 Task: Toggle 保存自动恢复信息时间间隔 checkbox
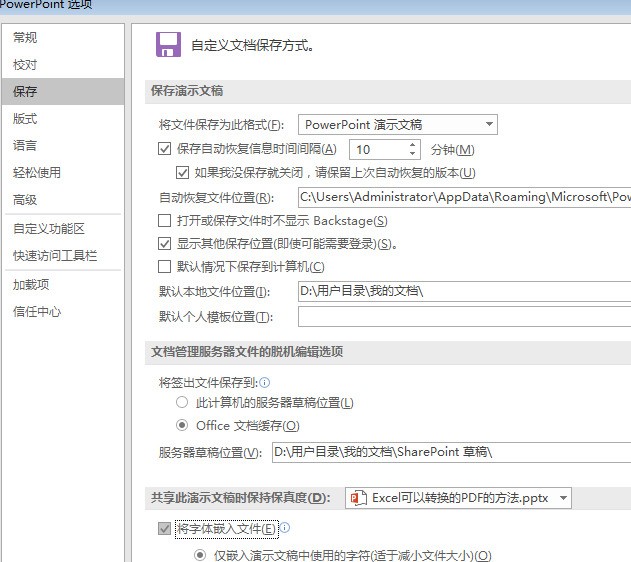click(164, 149)
